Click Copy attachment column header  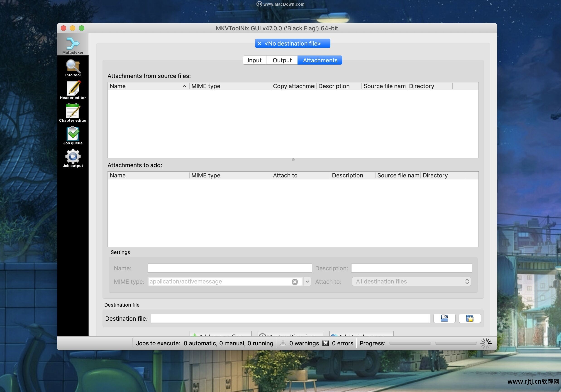(x=293, y=86)
